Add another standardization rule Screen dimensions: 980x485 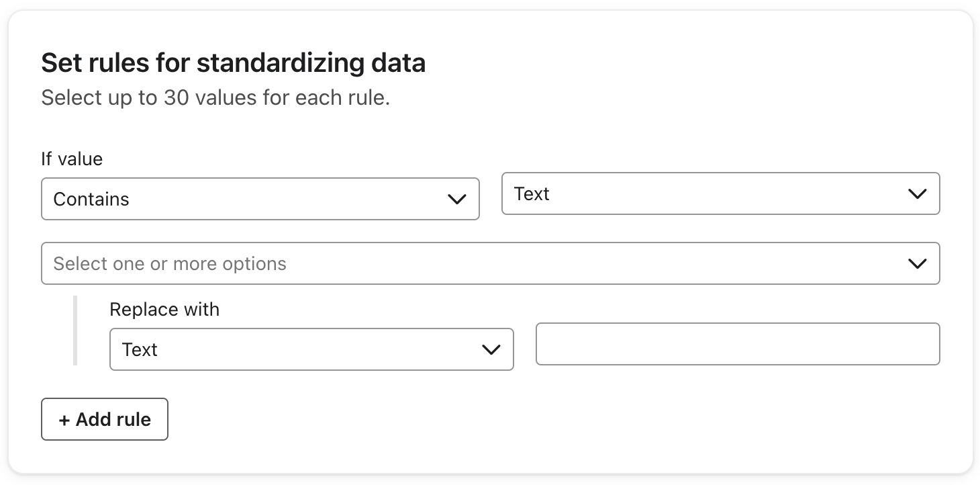pyautogui.click(x=104, y=419)
